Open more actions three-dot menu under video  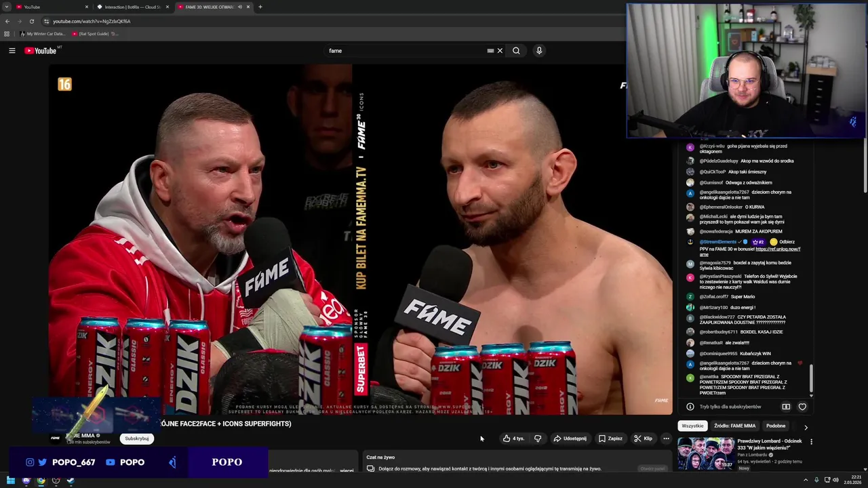[666, 439]
